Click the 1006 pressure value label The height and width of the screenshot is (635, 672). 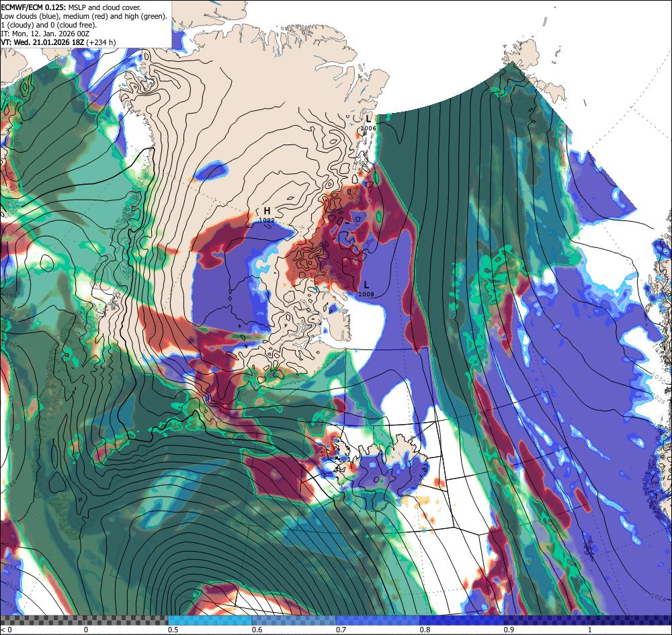click(x=368, y=128)
